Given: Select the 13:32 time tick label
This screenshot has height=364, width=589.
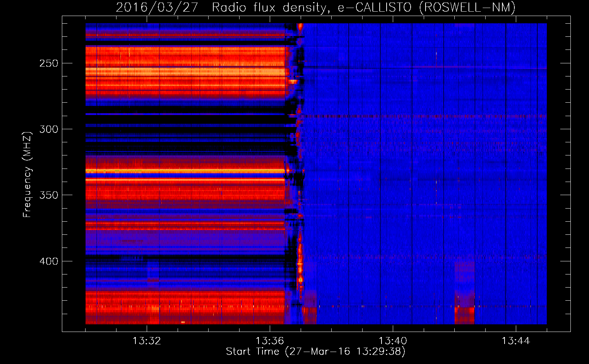Looking at the screenshot, I should 147,341.
